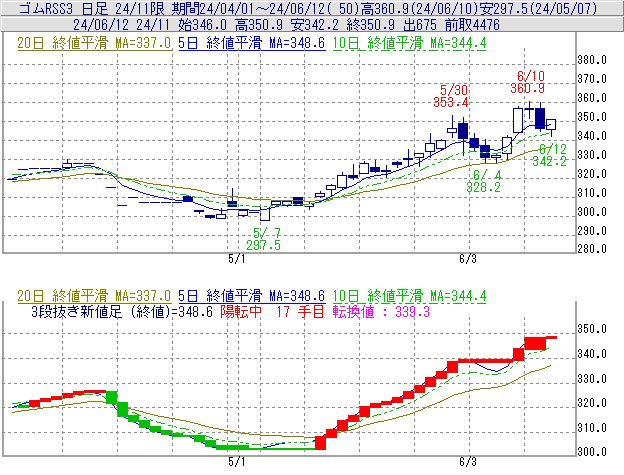Image resolution: width=624 pixels, height=475 pixels.
Task: Click the 期間24/04/01～24/06/12 period text
Action: tap(249, 8)
